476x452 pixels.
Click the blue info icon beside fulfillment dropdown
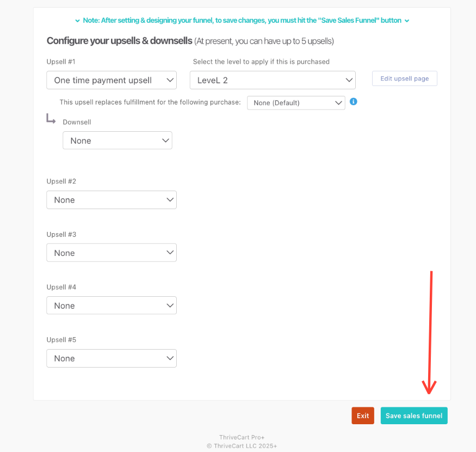pos(354,102)
